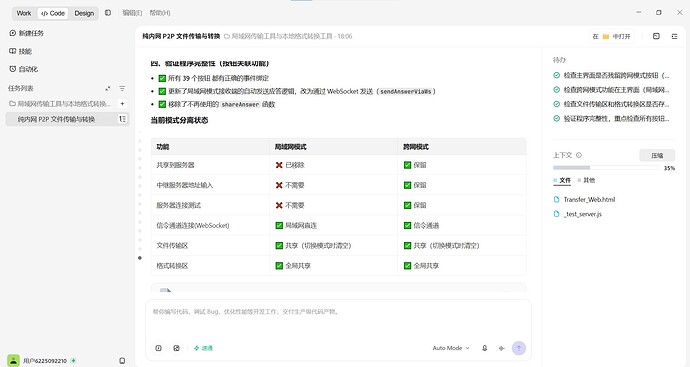The image size is (690, 367).
Task: Select the 其他 tab in context panel
Action: coord(586,180)
